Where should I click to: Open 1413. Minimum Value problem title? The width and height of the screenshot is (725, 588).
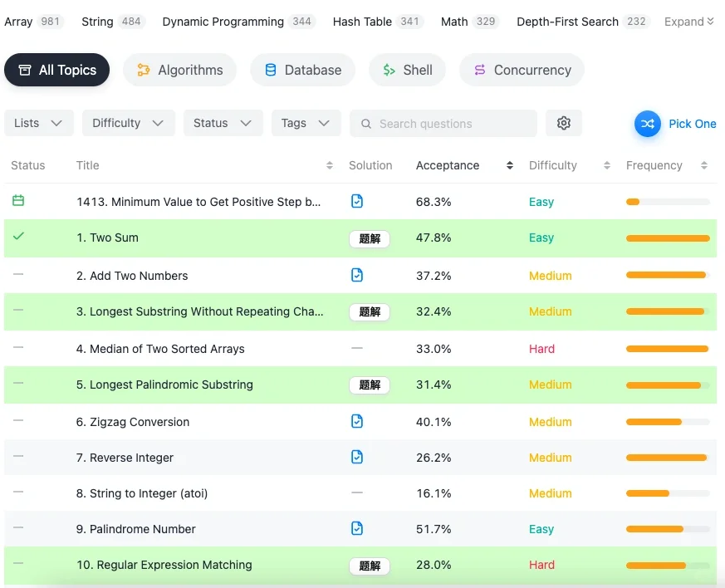click(x=198, y=202)
